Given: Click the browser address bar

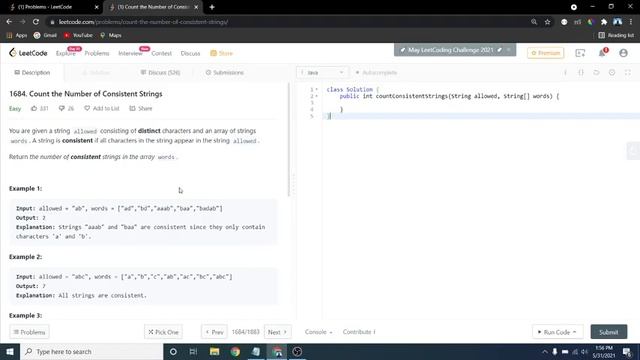Looking at the screenshot, I should pos(286,22).
